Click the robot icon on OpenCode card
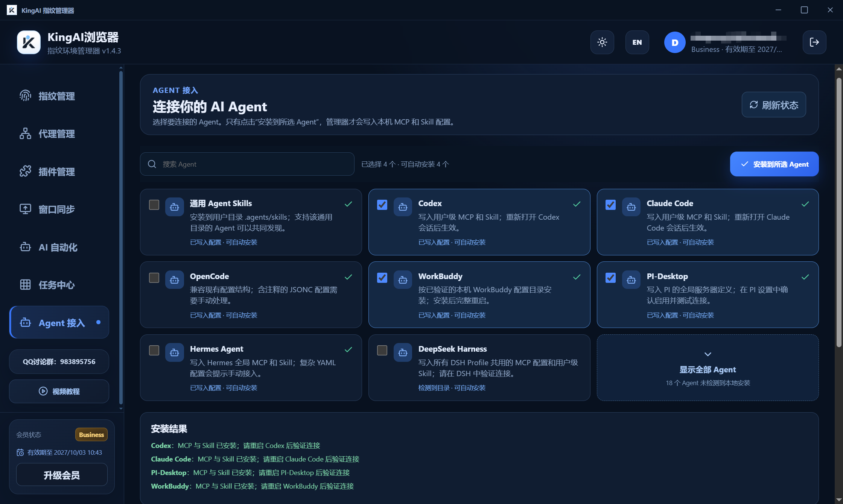The width and height of the screenshot is (843, 504). (174, 280)
